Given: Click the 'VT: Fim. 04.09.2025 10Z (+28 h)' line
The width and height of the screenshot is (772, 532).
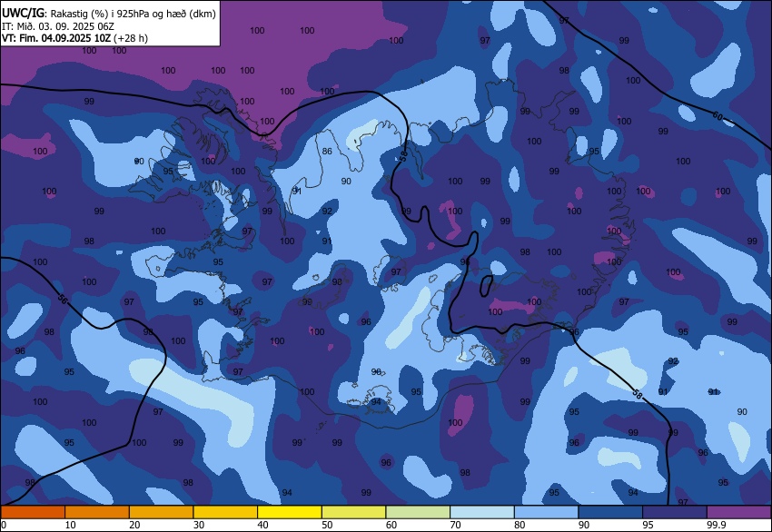Looking at the screenshot, I should pyautogui.click(x=74, y=38).
